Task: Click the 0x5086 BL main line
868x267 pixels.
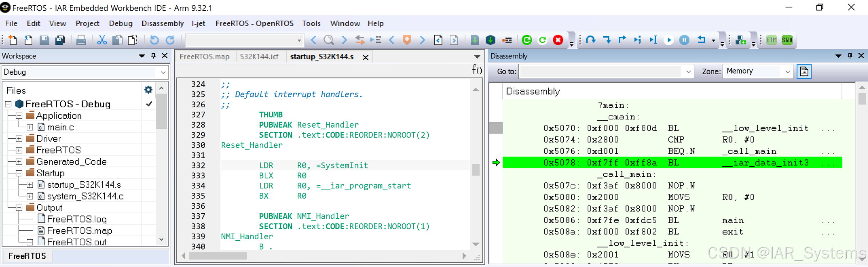Action: [x=672, y=220]
